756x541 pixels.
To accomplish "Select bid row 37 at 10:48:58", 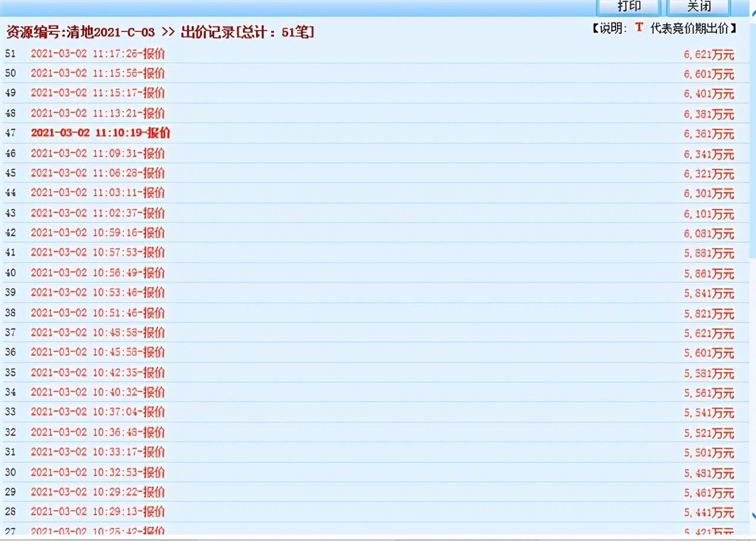I will point(376,333).
